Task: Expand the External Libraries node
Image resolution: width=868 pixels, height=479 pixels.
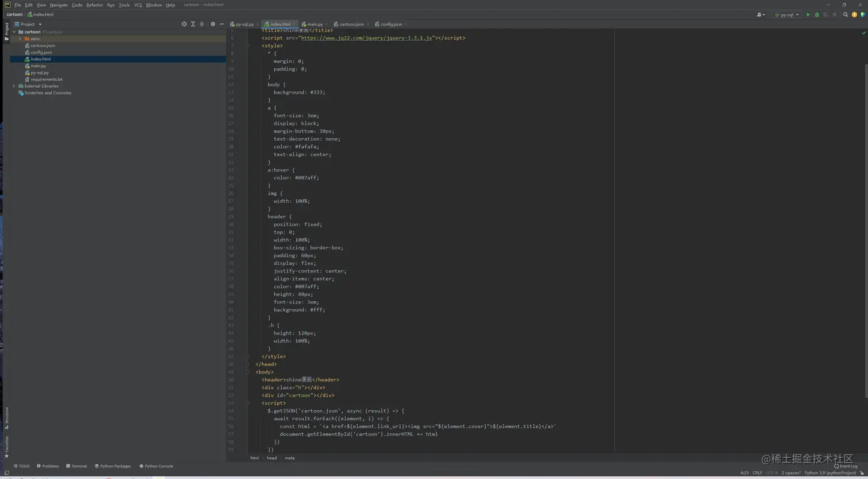Action: pos(14,86)
